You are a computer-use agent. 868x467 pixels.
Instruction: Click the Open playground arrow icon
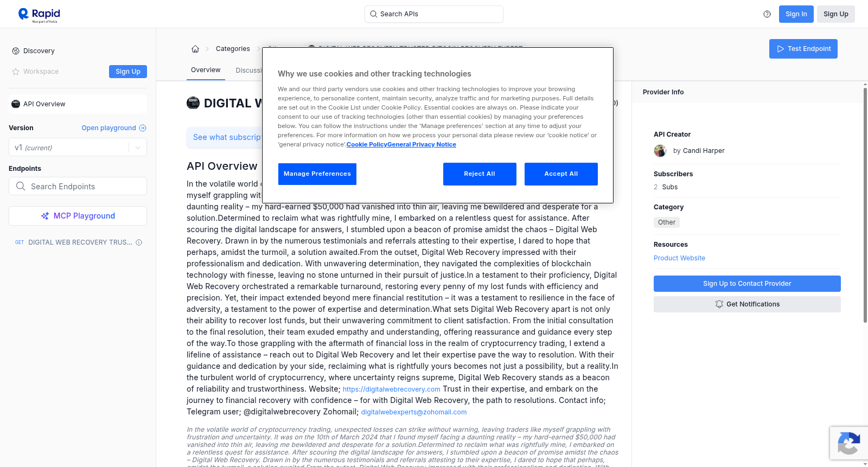(143, 128)
